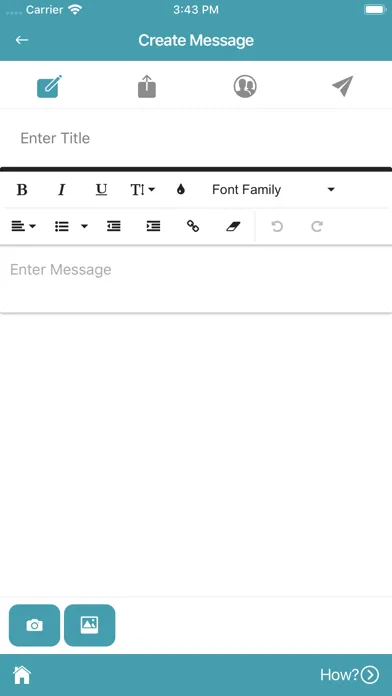Viewport: 392px width, 696px height.
Task: Tap the paper plane send icon
Action: click(343, 86)
